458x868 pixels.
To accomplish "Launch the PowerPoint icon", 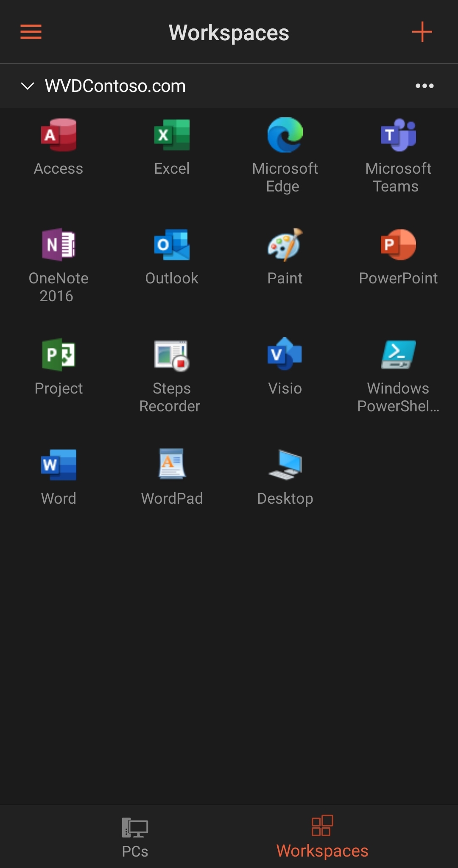I will (x=398, y=244).
